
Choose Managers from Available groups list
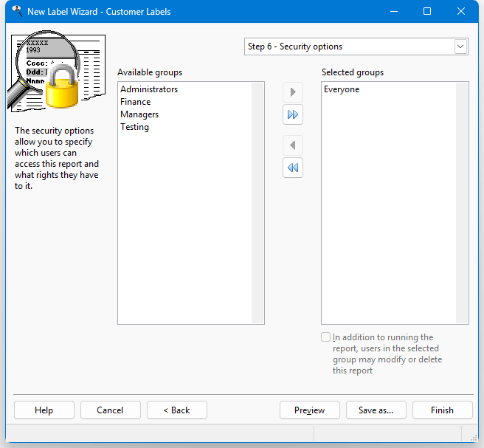[x=139, y=114]
